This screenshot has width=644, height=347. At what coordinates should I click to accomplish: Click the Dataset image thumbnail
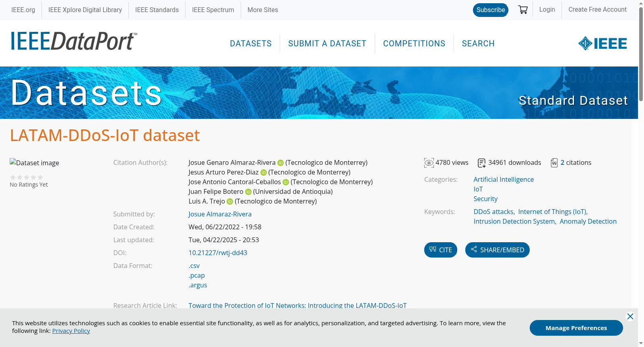pyautogui.click(x=35, y=163)
